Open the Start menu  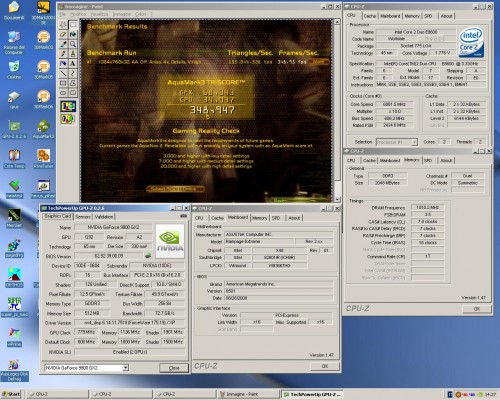tap(11, 394)
